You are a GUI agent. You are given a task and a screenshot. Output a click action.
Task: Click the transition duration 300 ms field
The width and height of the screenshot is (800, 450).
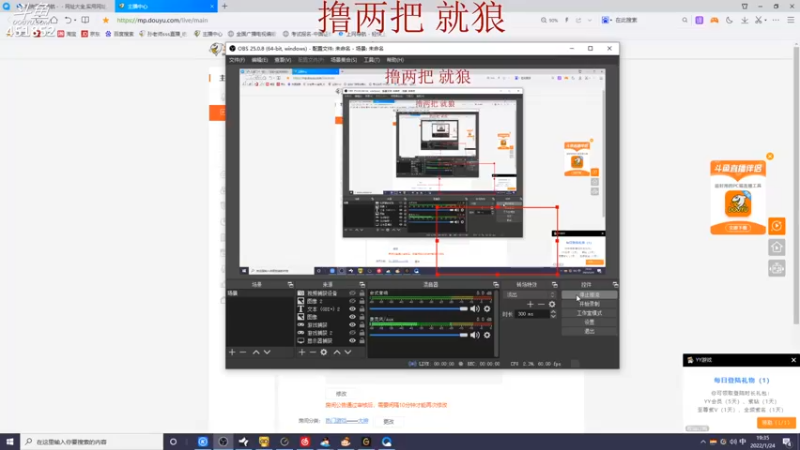(x=531, y=314)
